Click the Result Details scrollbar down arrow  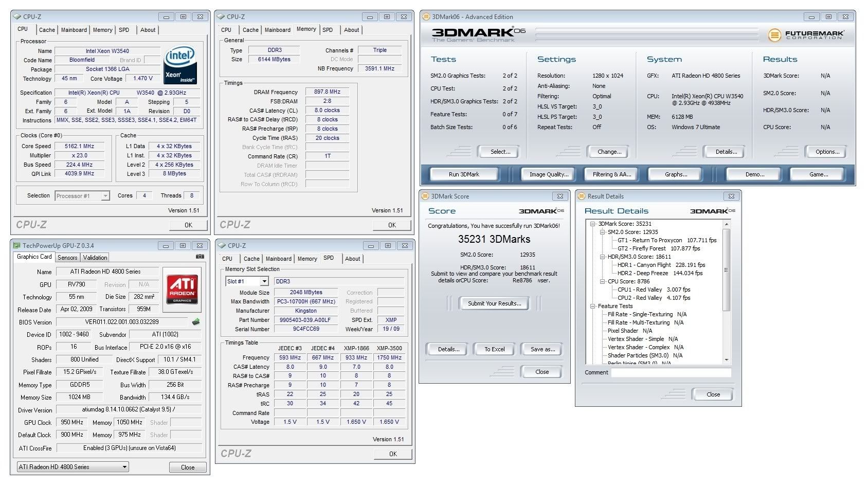[x=727, y=360]
